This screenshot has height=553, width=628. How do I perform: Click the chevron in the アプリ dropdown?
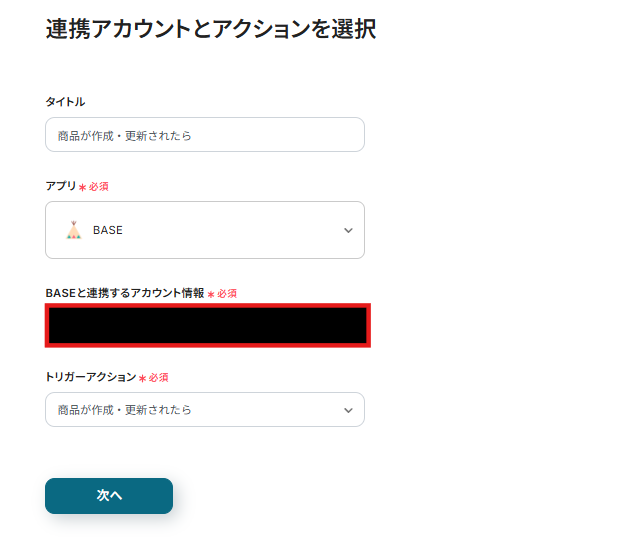[348, 230]
